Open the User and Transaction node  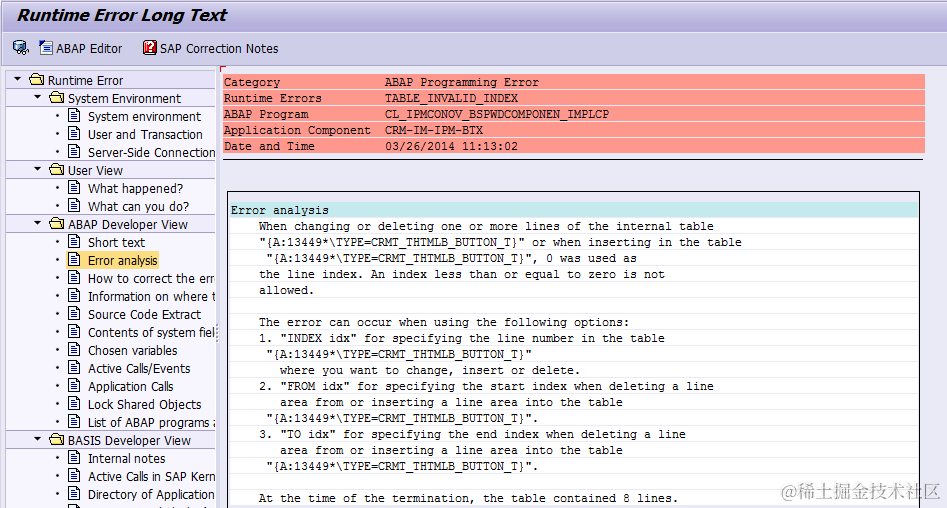point(145,134)
